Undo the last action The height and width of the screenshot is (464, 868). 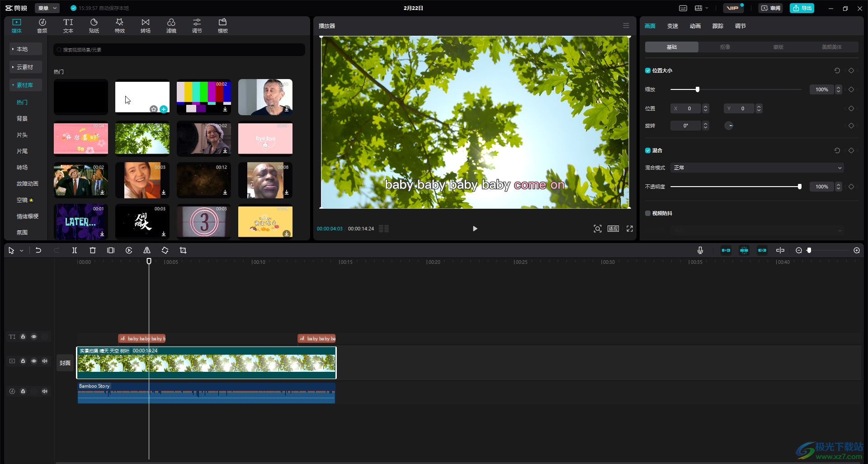point(38,250)
